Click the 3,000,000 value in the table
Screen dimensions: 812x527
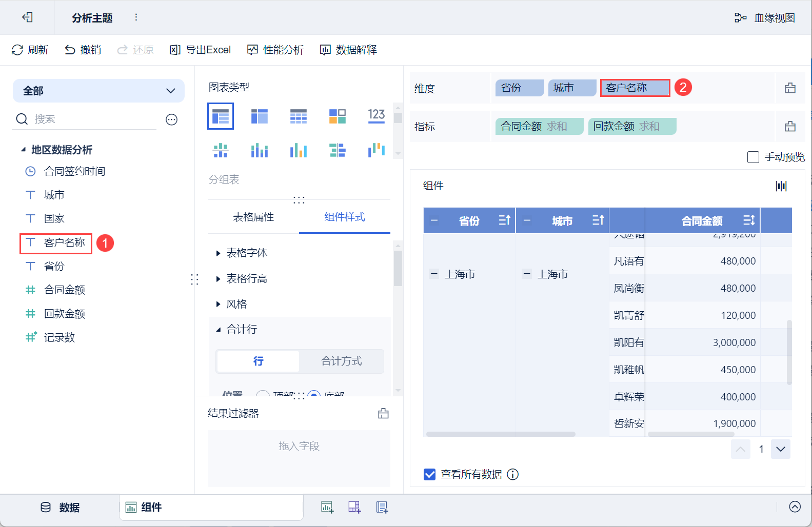click(x=734, y=342)
